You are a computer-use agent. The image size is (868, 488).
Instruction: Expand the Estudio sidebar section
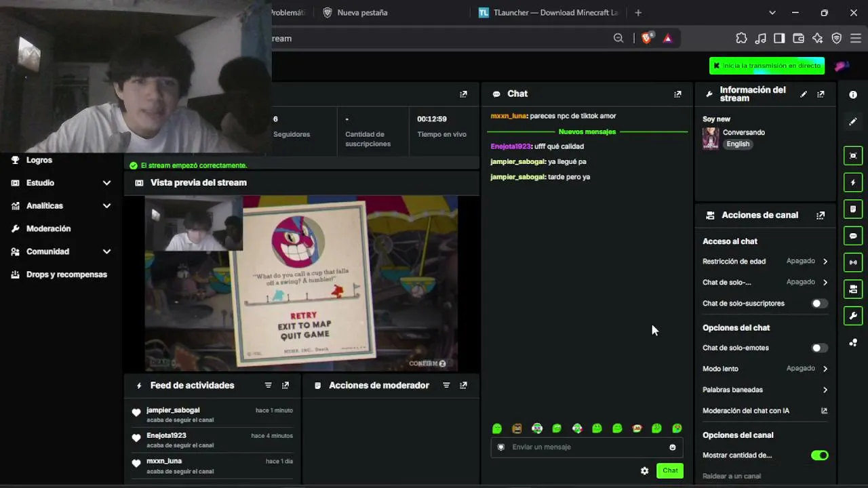pos(106,183)
